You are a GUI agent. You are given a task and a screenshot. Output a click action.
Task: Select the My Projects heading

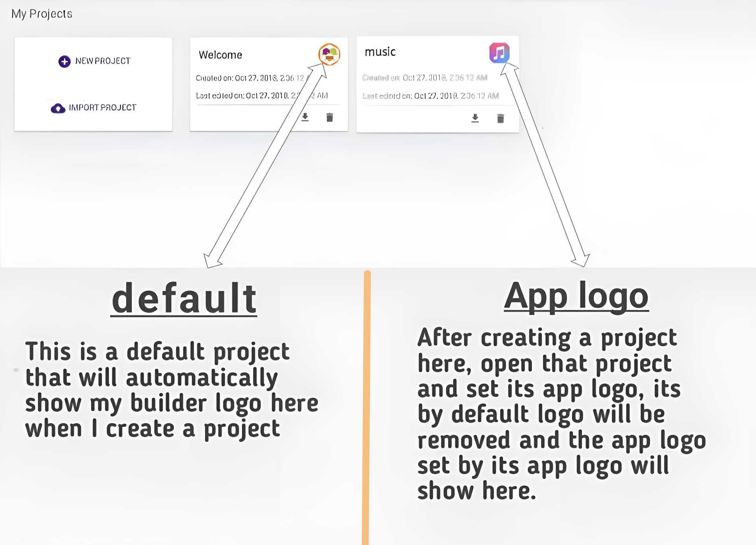click(42, 14)
